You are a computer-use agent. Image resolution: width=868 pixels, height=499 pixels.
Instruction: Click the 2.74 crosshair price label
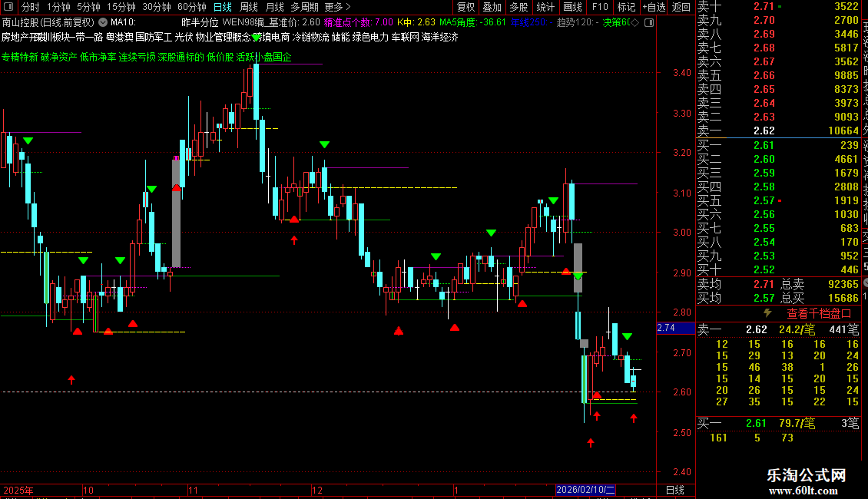click(674, 328)
